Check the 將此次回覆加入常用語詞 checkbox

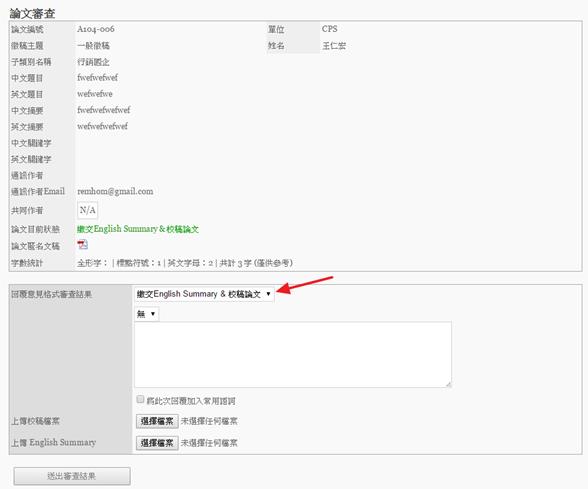coord(140,399)
